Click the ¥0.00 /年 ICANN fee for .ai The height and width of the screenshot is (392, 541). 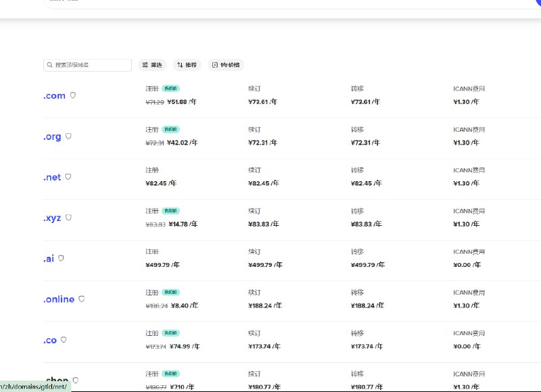(467, 265)
